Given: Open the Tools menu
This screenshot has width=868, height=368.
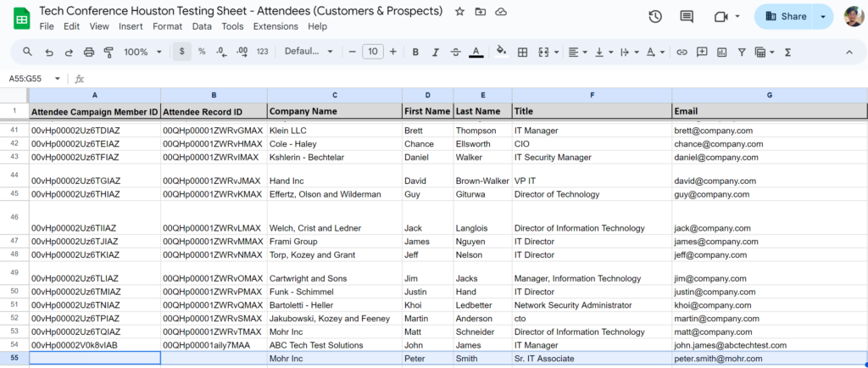Looking at the screenshot, I should coord(232,26).
